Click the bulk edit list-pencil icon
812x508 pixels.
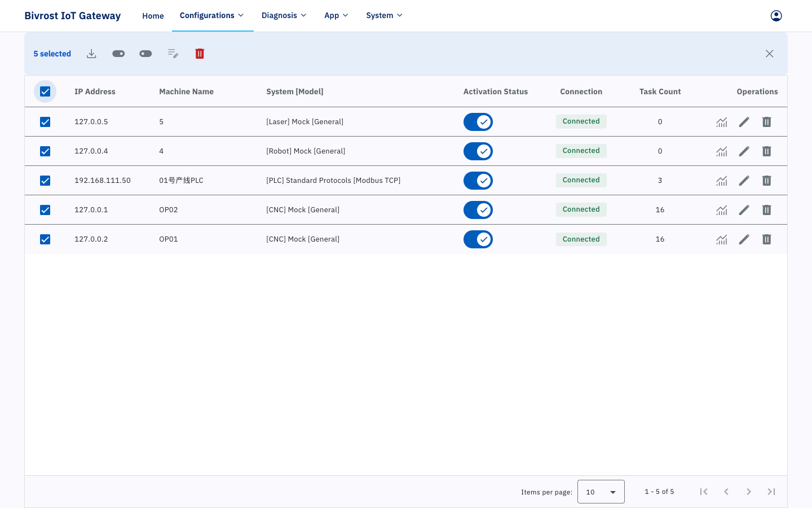pos(173,54)
